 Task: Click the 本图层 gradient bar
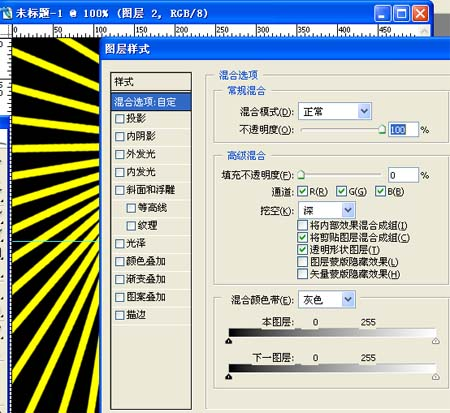point(332,333)
